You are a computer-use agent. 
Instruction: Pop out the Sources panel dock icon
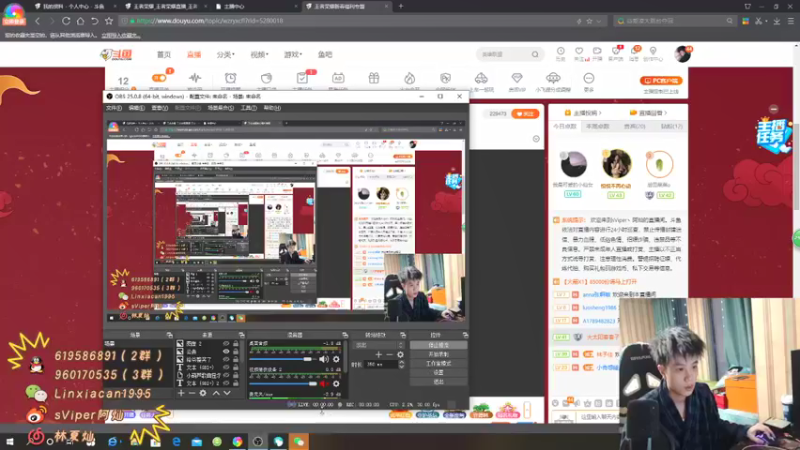(x=242, y=335)
